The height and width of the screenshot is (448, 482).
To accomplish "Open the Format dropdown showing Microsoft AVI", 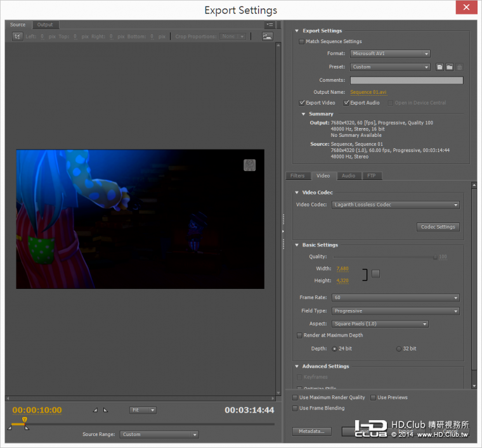I will [x=390, y=54].
